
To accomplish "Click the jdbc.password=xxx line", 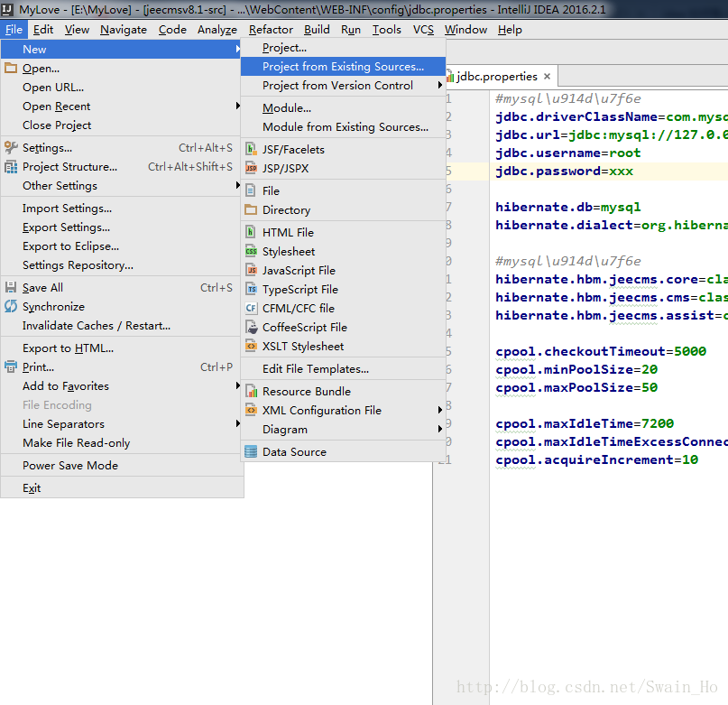I will pyautogui.click(x=564, y=171).
